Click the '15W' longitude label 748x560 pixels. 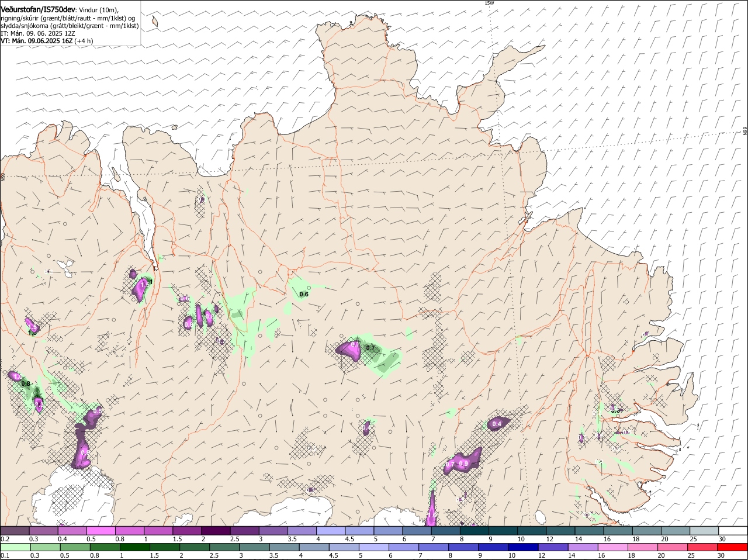pos(489,3)
